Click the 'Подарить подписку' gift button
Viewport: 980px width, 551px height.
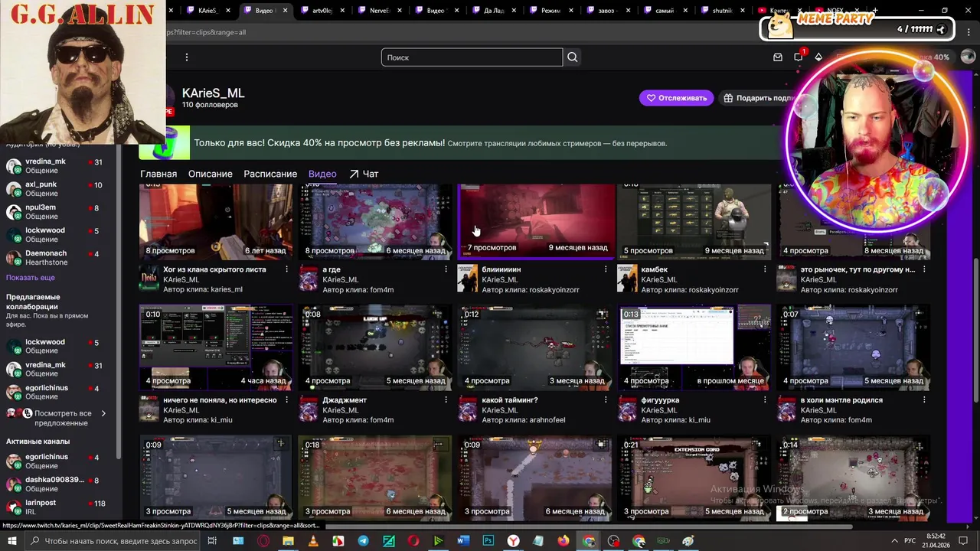click(x=758, y=98)
